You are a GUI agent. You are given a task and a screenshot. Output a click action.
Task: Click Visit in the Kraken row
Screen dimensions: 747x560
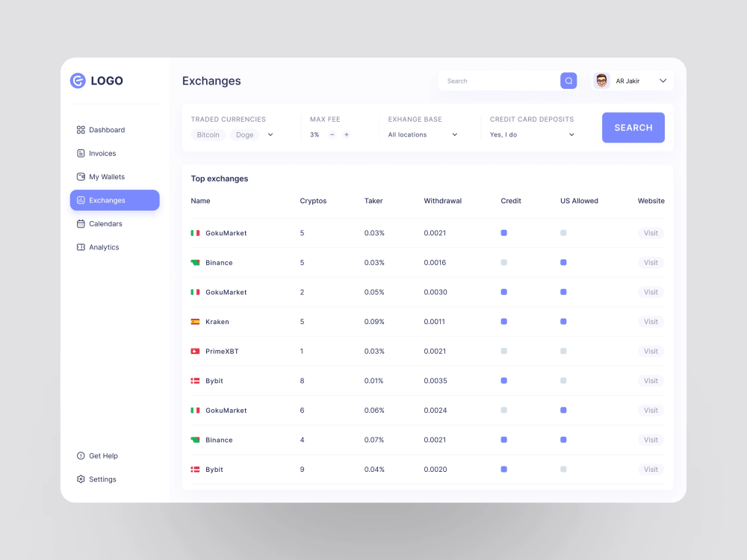[x=651, y=321]
